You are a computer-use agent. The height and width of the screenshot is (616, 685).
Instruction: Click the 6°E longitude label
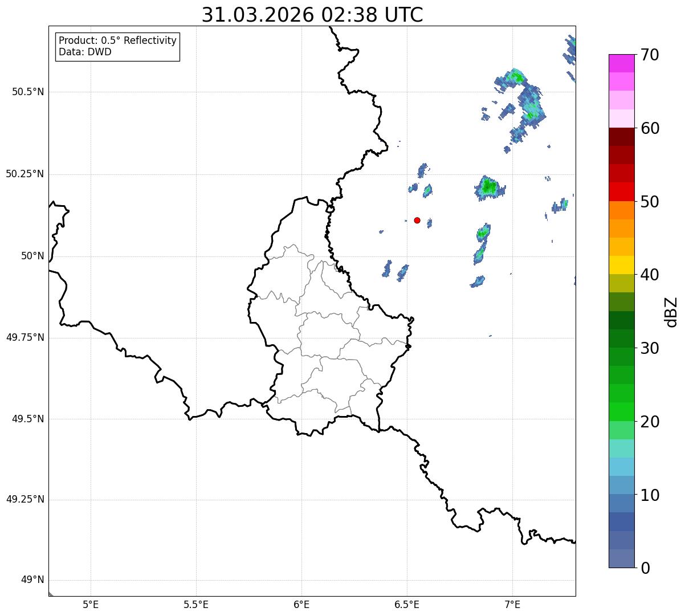click(x=301, y=605)
